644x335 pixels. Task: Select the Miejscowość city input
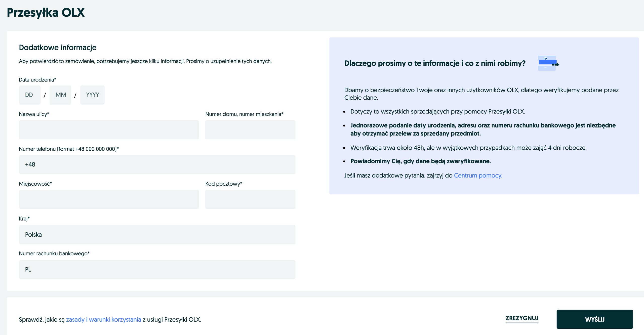click(x=109, y=199)
